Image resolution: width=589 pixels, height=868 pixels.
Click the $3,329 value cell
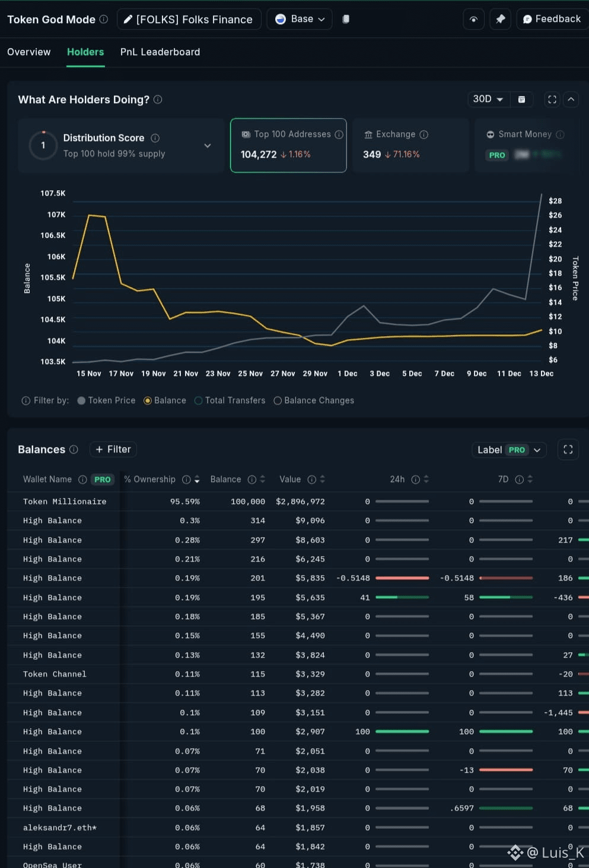click(310, 674)
